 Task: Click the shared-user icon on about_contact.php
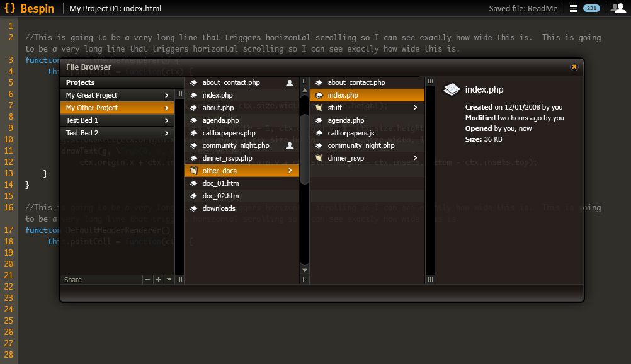[x=290, y=82]
